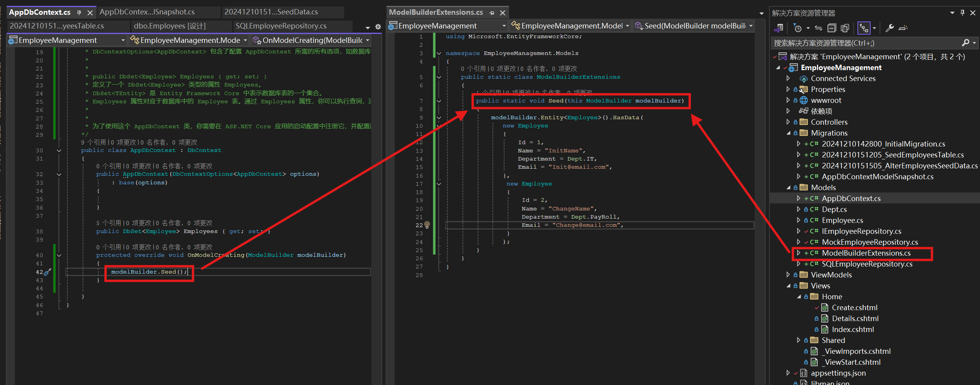Click Sync with Active Document arrows icon
Viewport: 980px width, 385px height.
click(818, 28)
